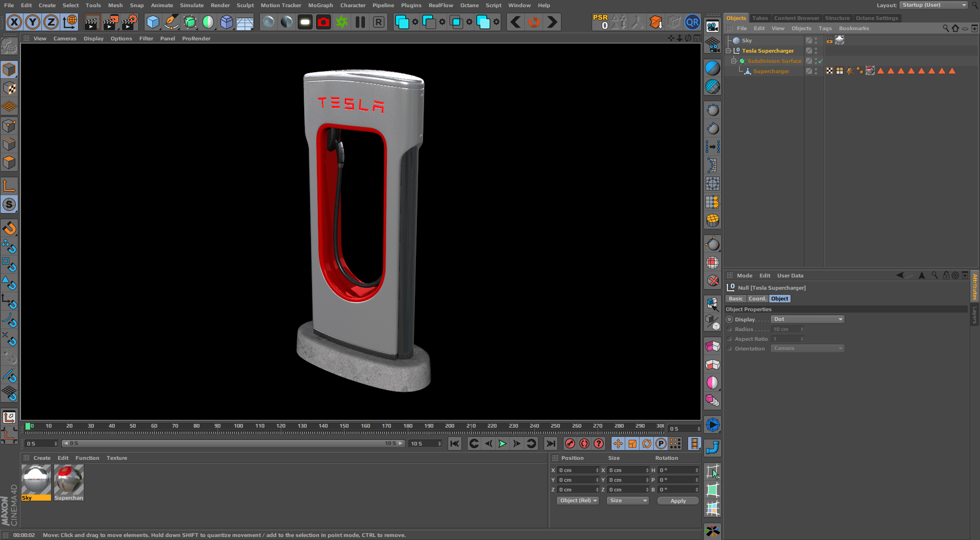Click the red Octane render icon
This screenshot has height=540, width=980.
tap(324, 22)
